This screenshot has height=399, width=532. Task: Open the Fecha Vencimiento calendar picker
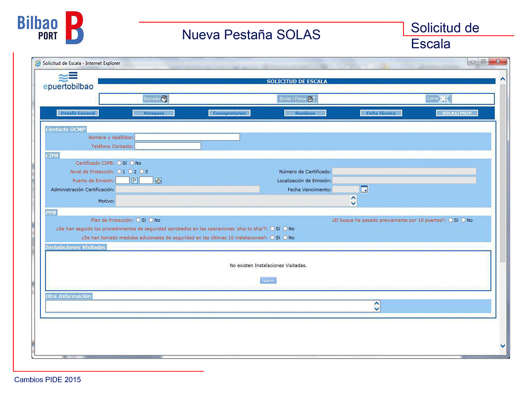coord(364,189)
